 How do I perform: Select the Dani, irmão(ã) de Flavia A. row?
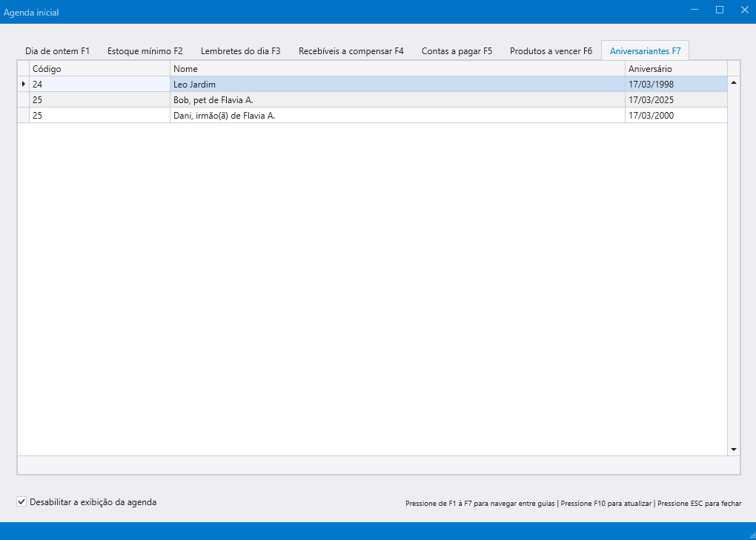click(x=397, y=116)
